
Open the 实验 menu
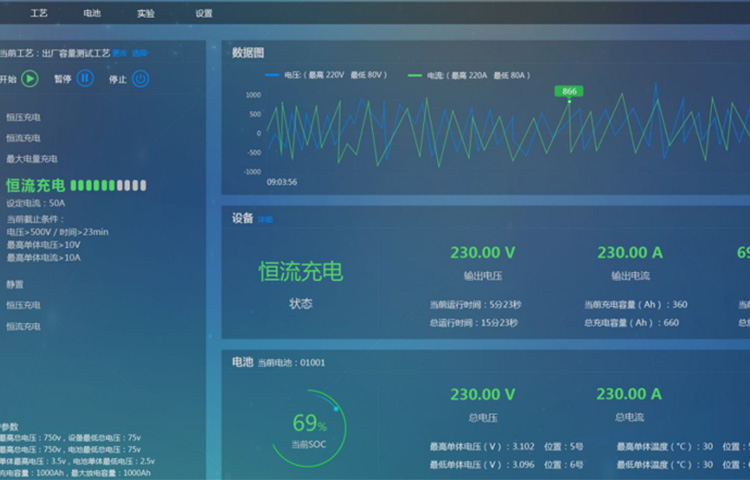[146, 14]
